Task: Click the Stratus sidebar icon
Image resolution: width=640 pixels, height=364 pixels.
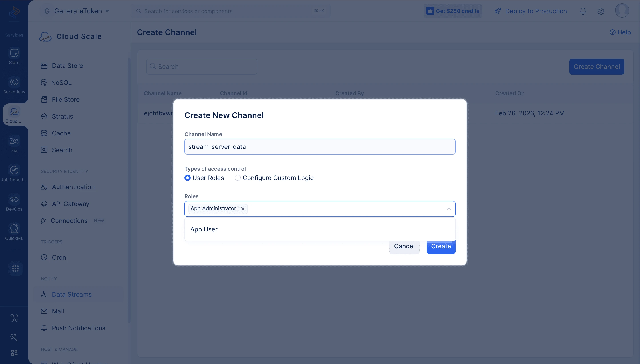Action: pyautogui.click(x=44, y=116)
